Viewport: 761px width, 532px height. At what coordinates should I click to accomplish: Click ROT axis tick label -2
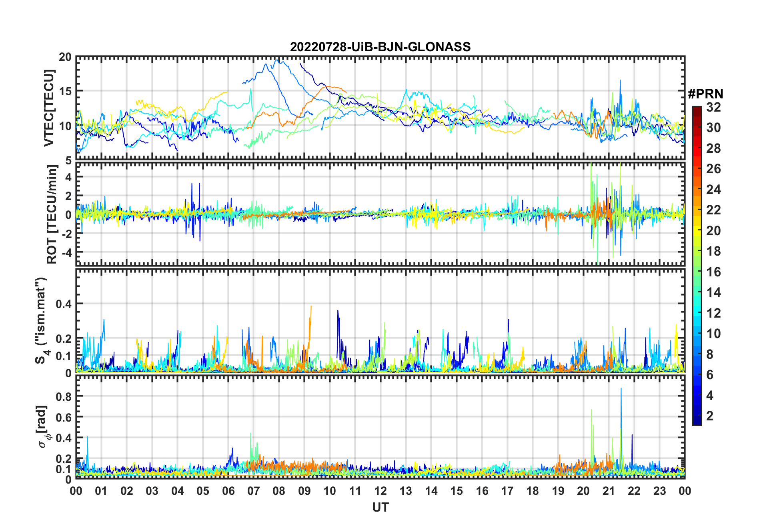click(67, 234)
